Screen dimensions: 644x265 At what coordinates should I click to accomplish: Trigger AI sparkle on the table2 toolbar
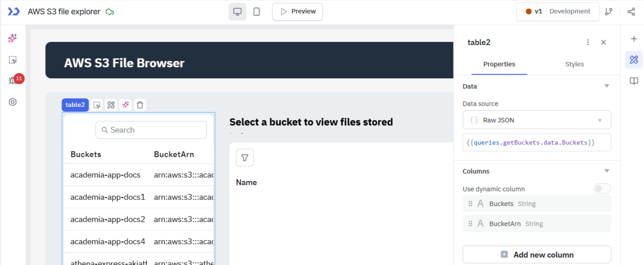pos(125,104)
